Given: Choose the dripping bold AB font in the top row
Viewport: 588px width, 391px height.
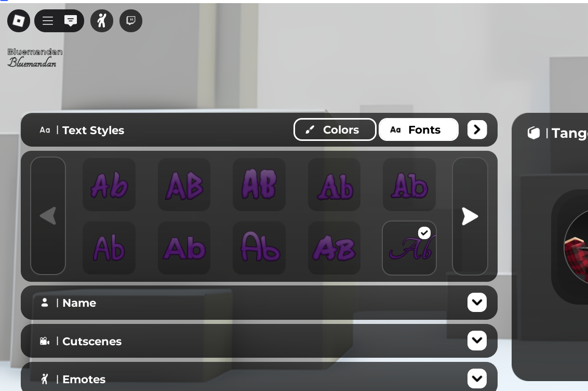Looking at the screenshot, I should 259,185.
